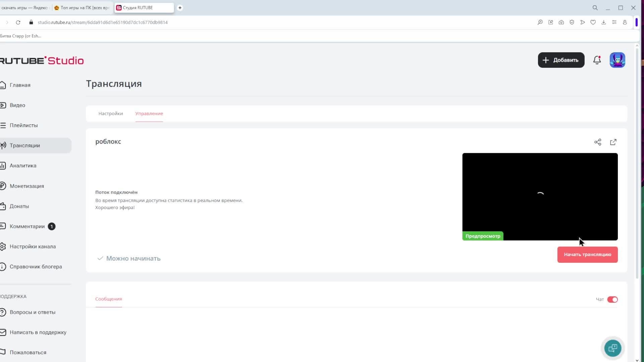Image resolution: width=644 pixels, height=362 pixels.
Task: Click the share icon beside роблокс title
Action: click(598, 142)
